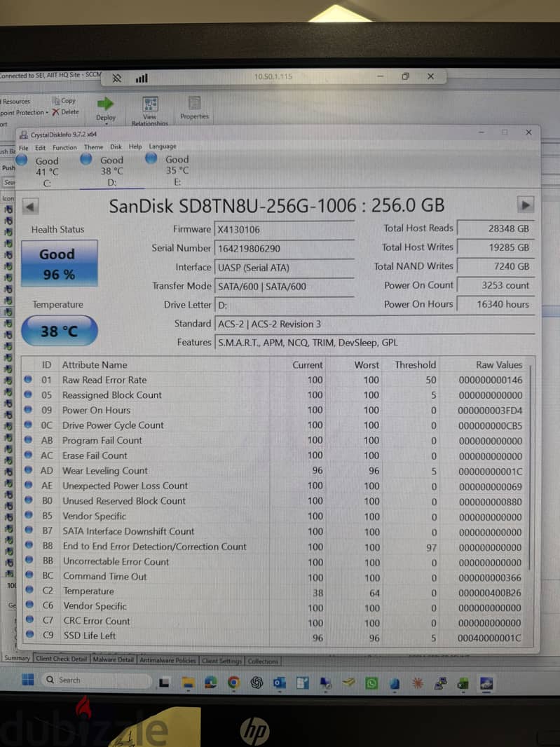Image resolution: width=560 pixels, height=747 pixels.
Task: Click the Total NAND Writes value 7240 GB
Action: [x=496, y=266]
